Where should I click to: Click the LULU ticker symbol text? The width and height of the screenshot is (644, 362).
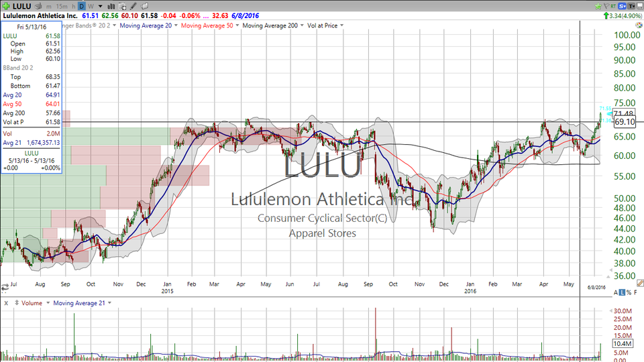21,6
